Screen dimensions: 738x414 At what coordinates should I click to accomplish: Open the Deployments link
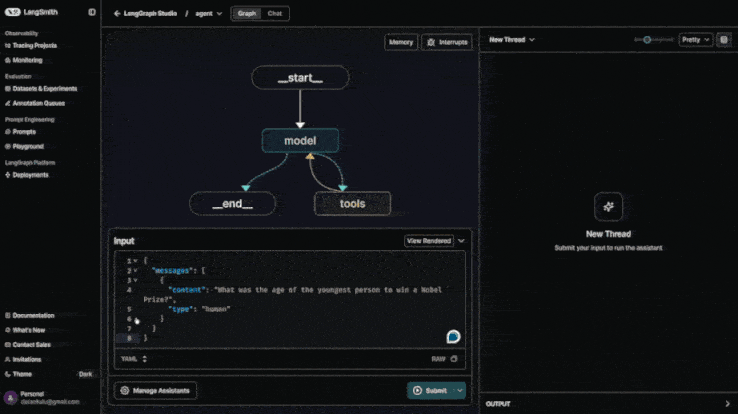(x=31, y=175)
